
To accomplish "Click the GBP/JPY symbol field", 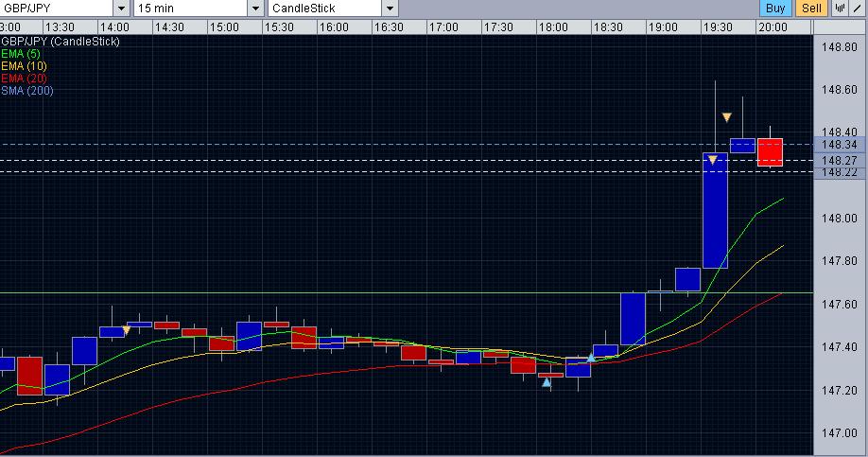I will point(57,9).
